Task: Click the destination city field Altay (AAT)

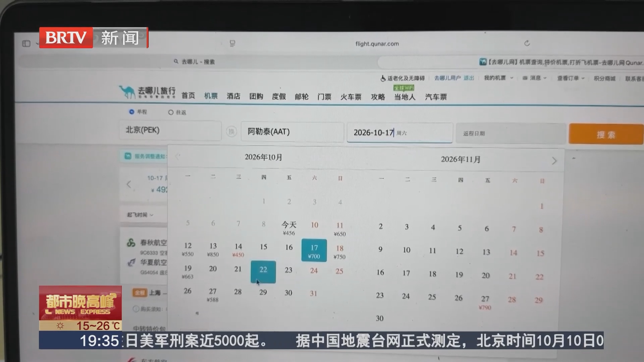Action: (x=292, y=132)
